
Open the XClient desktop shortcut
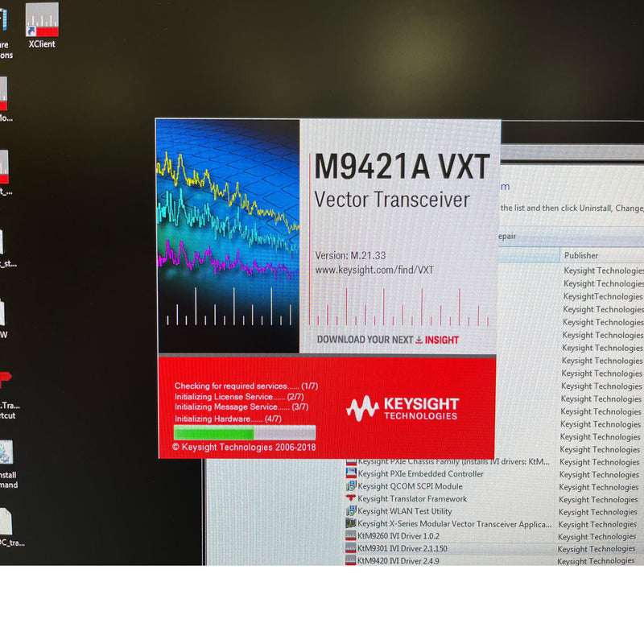(x=41, y=20)
